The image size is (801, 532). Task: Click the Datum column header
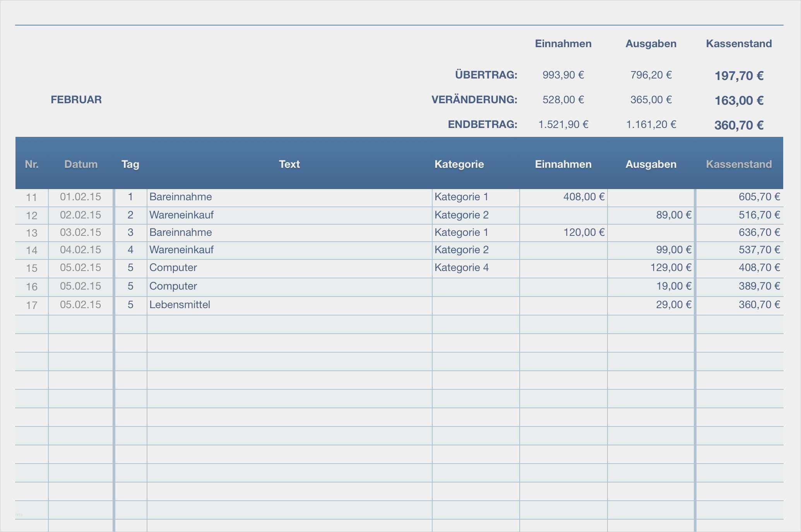click(x=81, y=164)
